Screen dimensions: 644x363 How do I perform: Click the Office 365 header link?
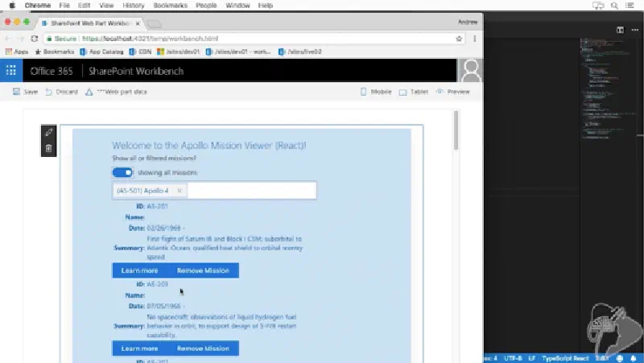tap(52, 71)
